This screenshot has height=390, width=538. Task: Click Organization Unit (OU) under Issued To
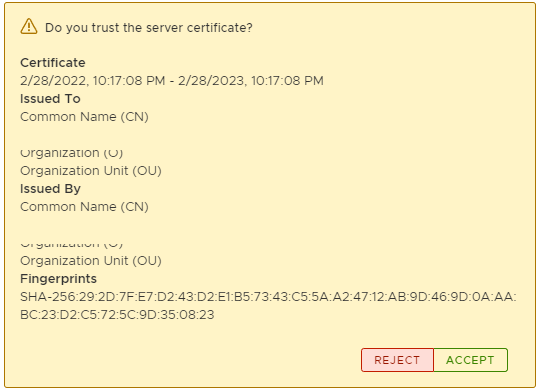pyautogui.click(x=91, y=171)
